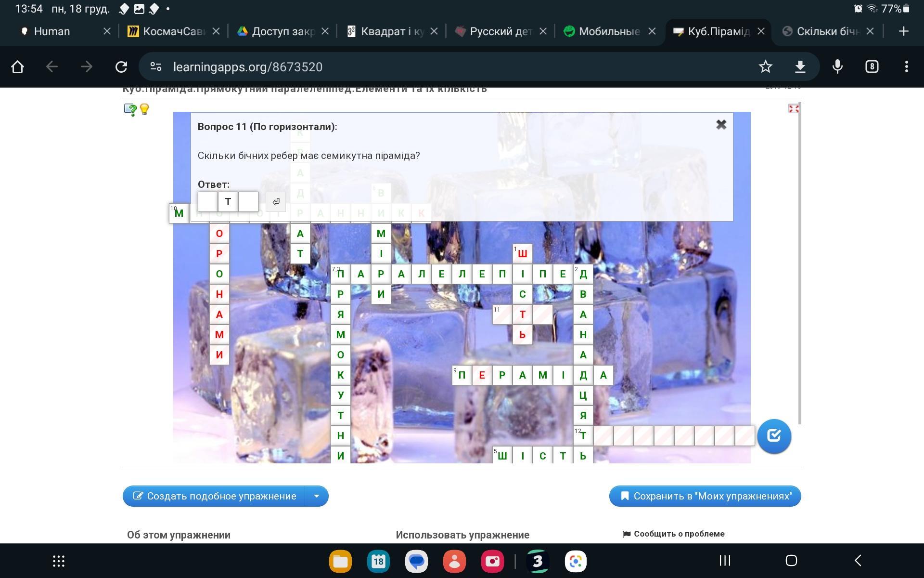
Task: Switch to the Human tab
Action: [x=52, y=31]
